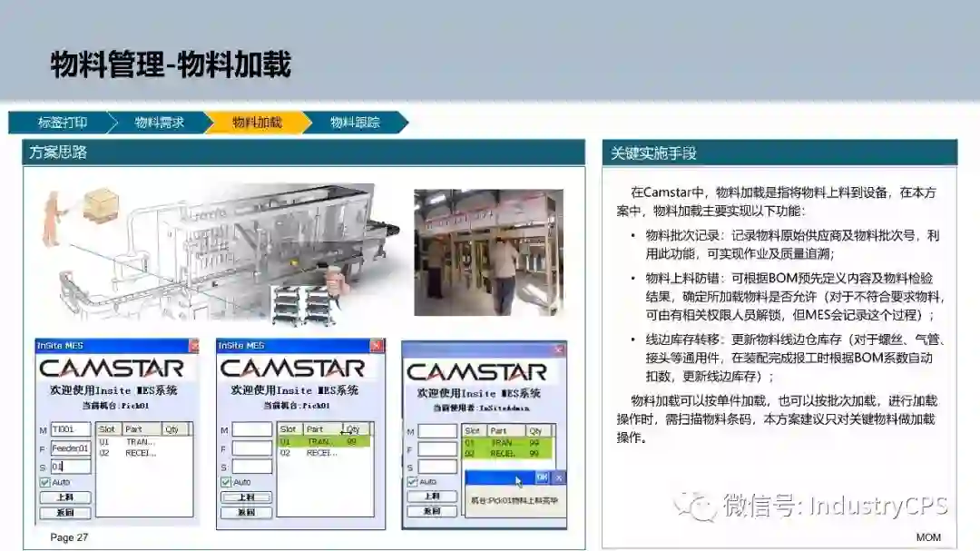980x551 pixels.
Task: Click the Page 27 footer label
Action: [69, 537]
